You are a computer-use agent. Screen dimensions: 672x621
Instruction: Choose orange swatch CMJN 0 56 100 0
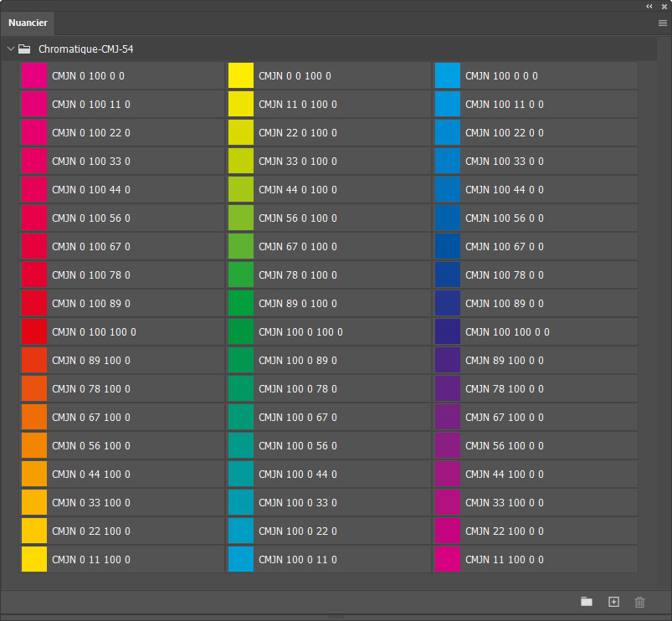33,446
